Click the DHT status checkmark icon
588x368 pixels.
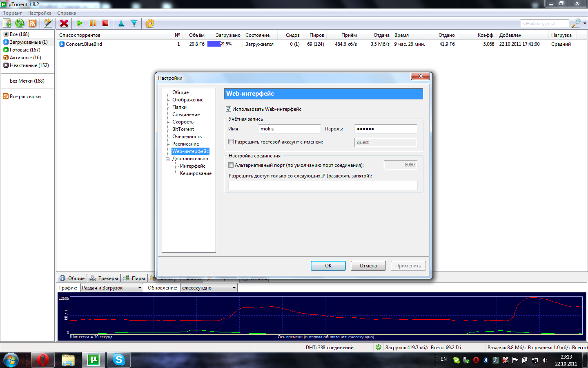point(379,347)
